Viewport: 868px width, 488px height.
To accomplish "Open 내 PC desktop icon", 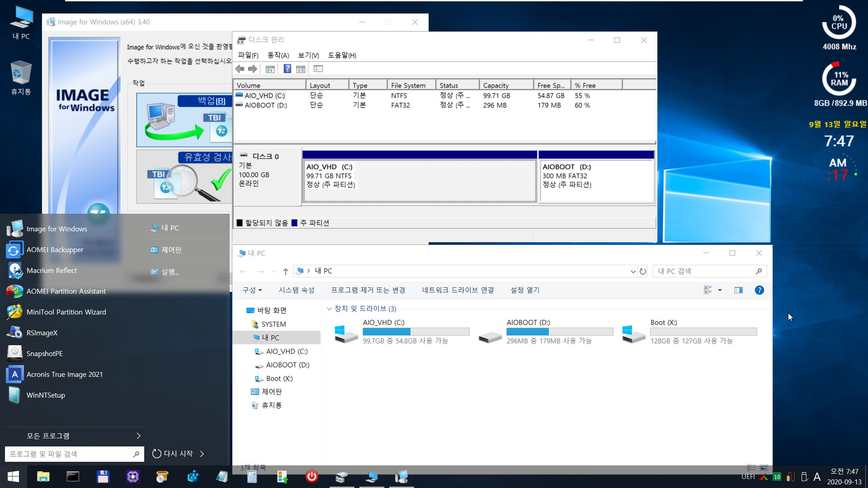I will pyautogui.click(x=21, y=23).
